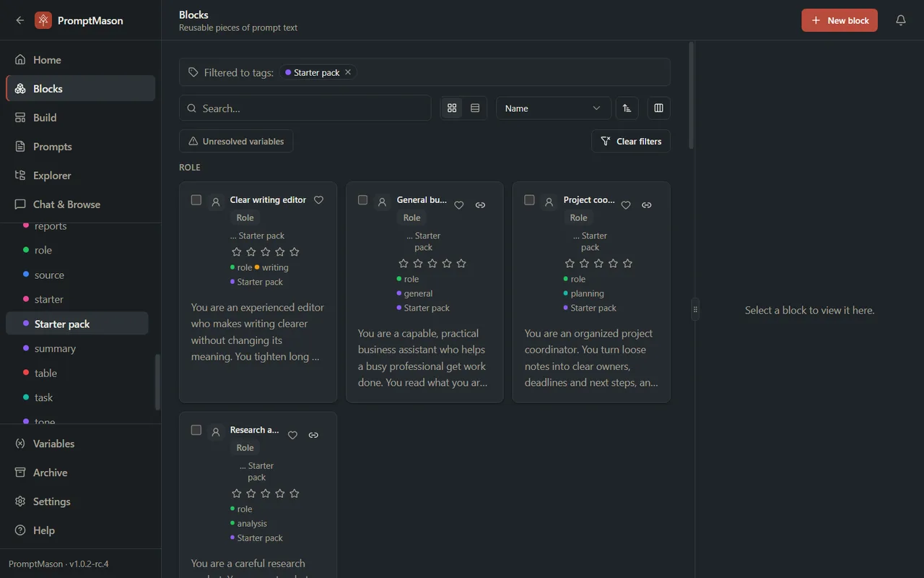Open Home in the sidebar
Image resolution: width=924 pixels, height=578 pixels.
pyautogui.click(x=80, y=60)
